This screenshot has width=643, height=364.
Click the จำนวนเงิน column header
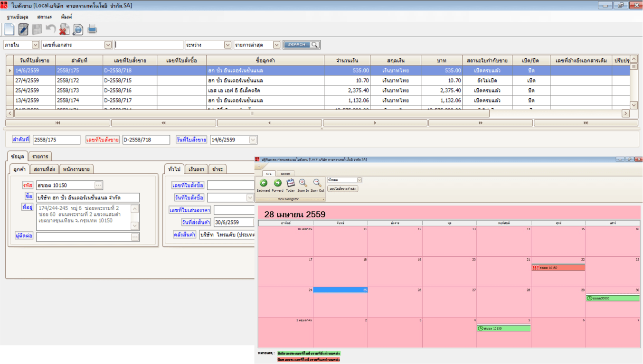[x=347, y=60]
